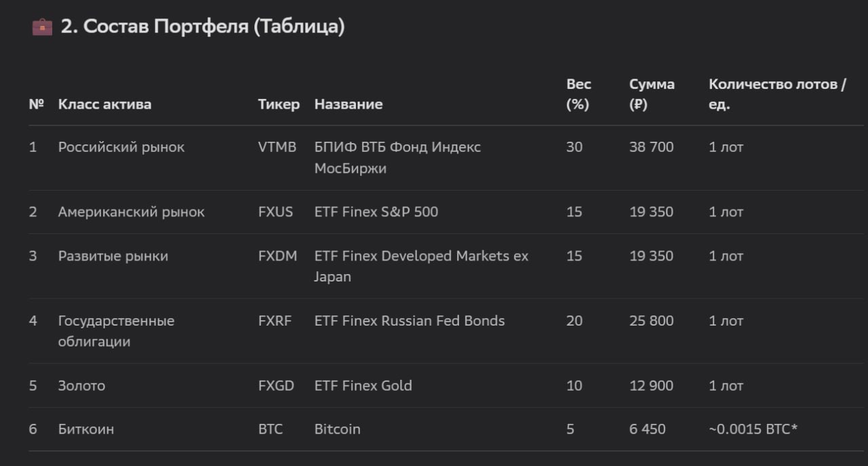Click the "Золото" asset class cell
Image resolution: width=868 pixels, height=466 pixels.
point(81,386)
